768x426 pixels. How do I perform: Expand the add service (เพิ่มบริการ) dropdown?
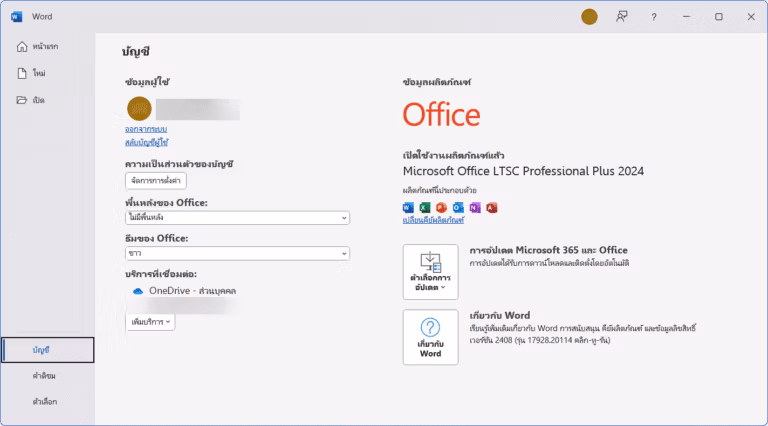tap(150, 322)
